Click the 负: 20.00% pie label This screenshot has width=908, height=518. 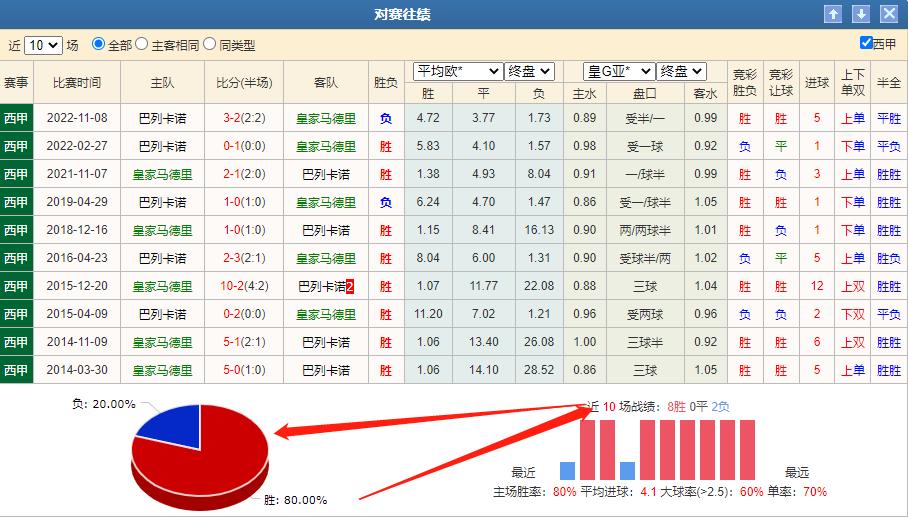[x=104, y=403]
